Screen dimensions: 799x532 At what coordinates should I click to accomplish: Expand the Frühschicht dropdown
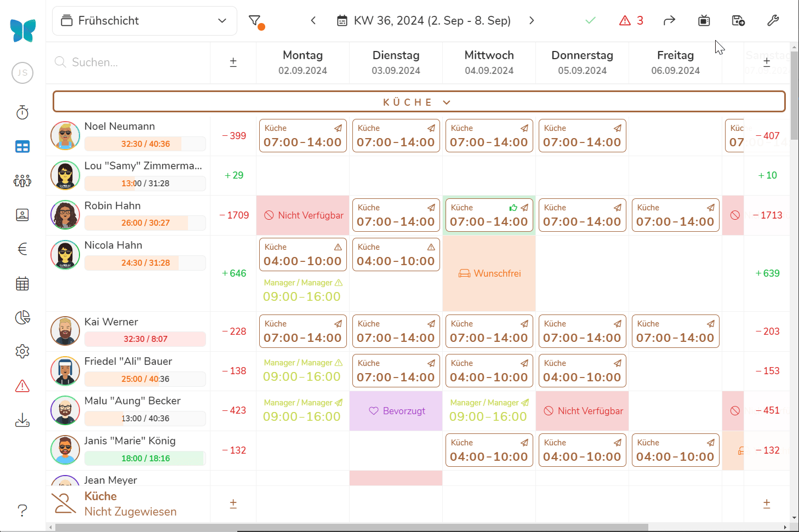pos(145,21)
